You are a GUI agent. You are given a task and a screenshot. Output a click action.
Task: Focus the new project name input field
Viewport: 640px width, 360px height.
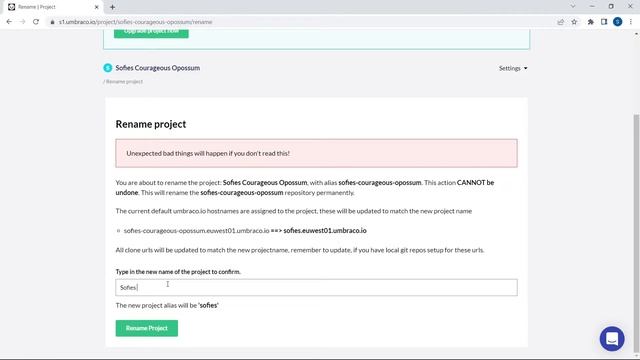[316, 287]
